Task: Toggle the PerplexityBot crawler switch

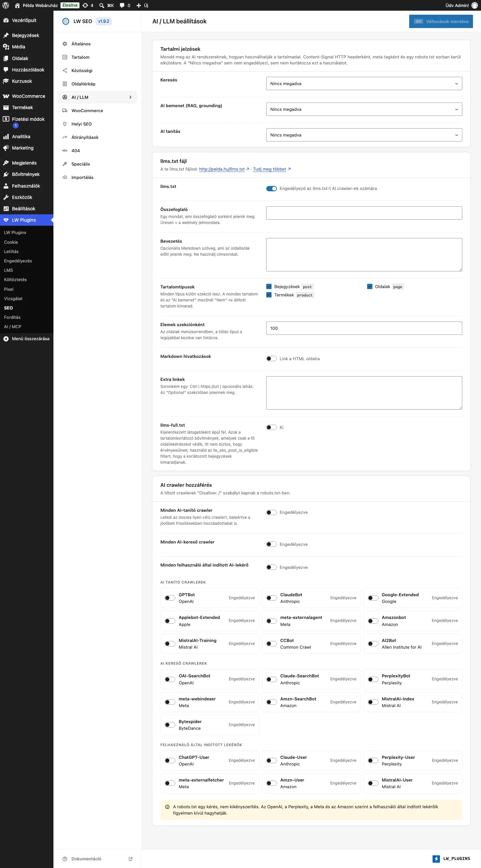Action: tap(373, 679)
